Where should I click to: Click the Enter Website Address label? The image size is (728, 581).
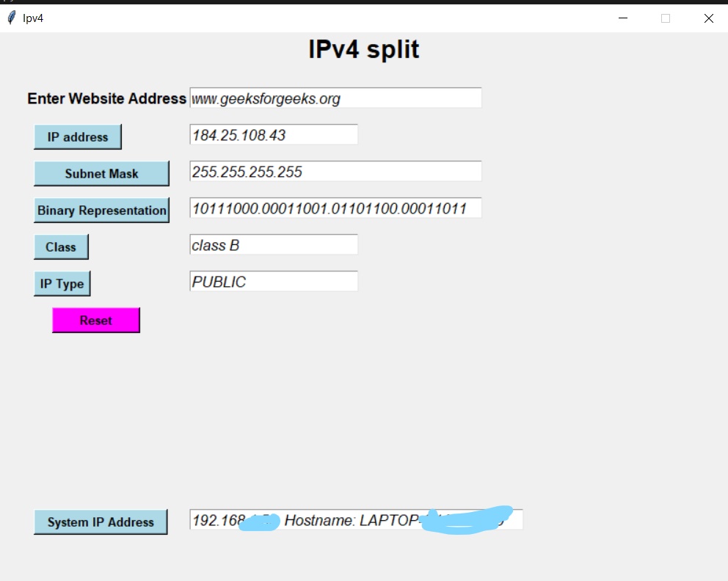coord(107,98)
